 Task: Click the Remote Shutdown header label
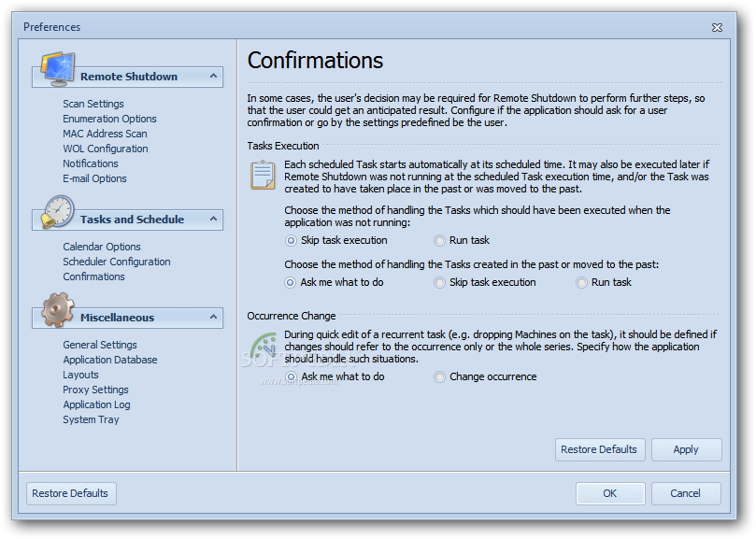coord(129,77)
